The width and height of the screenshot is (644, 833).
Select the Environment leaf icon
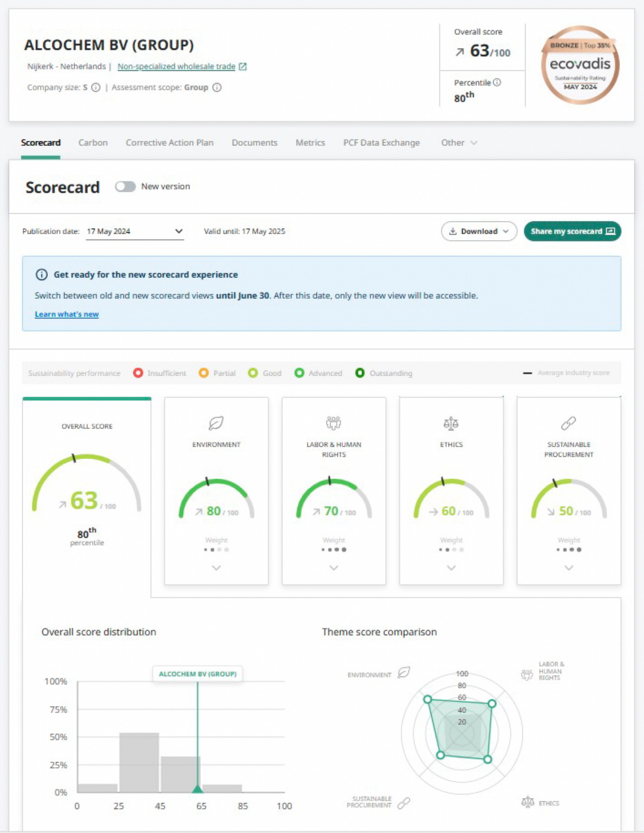216,422
